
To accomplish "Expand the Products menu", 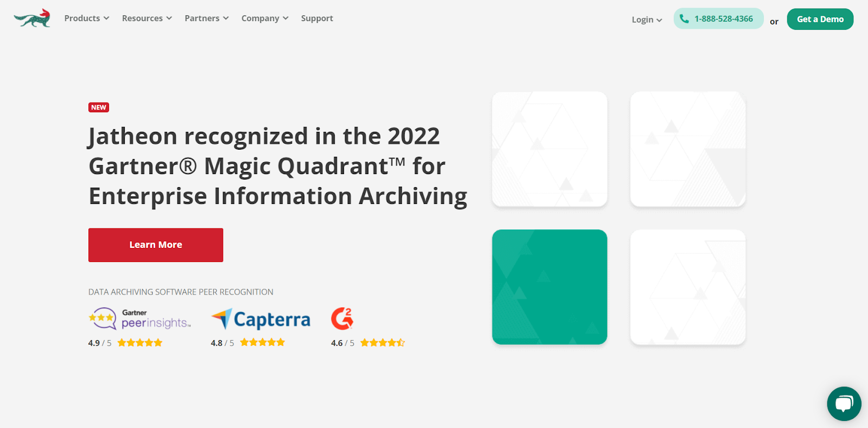I will (87, 18).
